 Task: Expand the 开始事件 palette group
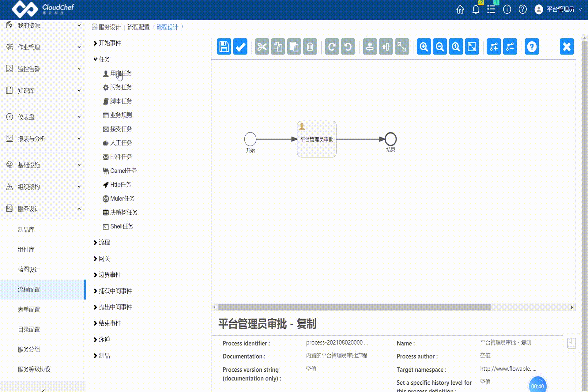(107, 43)
